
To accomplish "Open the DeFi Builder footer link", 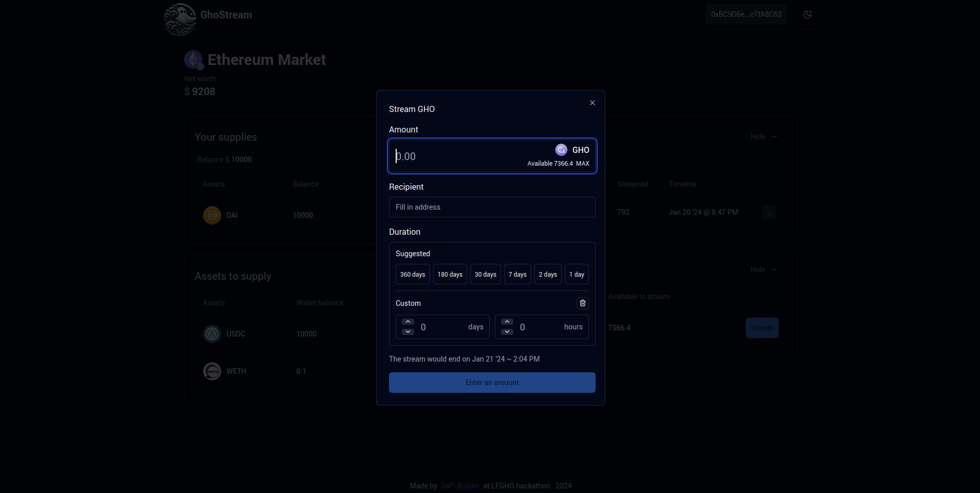I will point(460,486).
